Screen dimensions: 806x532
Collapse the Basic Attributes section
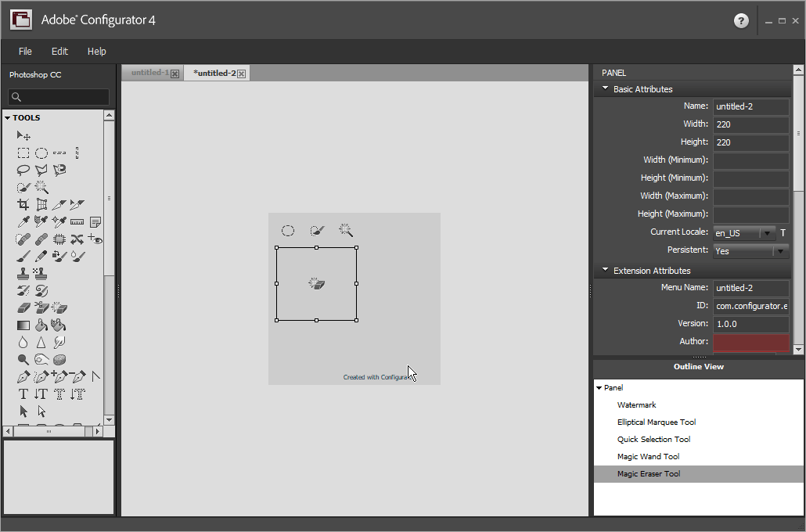pyautogui.click(x=605, y=88)
